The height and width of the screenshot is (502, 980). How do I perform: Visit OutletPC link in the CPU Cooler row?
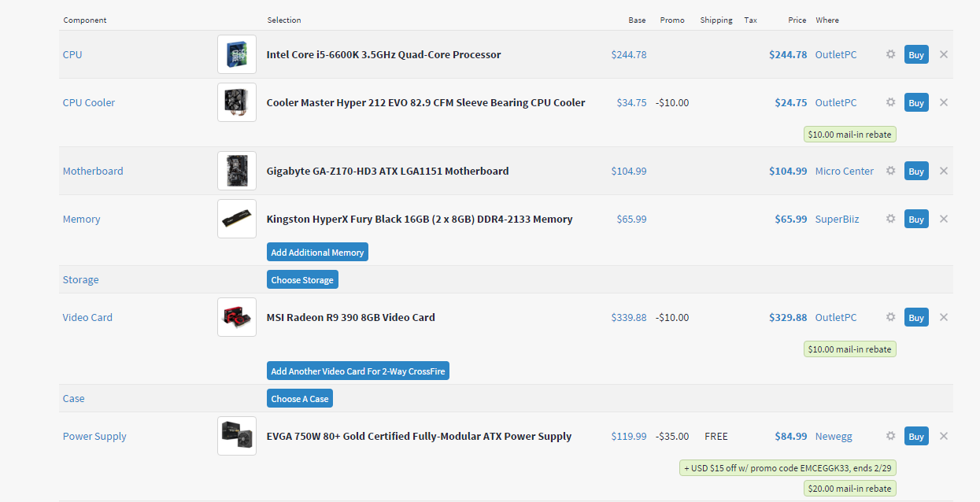(836, 102)
